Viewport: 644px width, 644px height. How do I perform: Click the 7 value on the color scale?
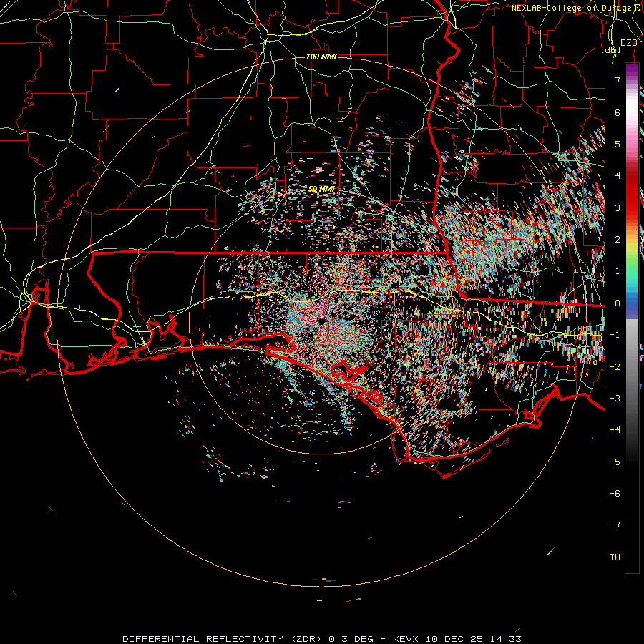click(x=618, y=80)
